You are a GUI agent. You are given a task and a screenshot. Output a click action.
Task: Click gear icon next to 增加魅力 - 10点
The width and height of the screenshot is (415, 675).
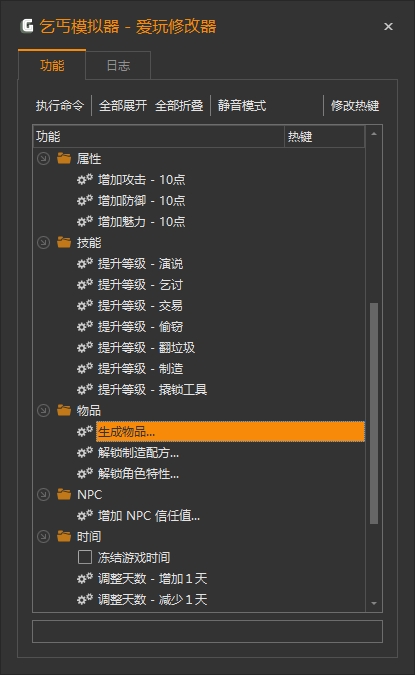(x=85, y=221)
